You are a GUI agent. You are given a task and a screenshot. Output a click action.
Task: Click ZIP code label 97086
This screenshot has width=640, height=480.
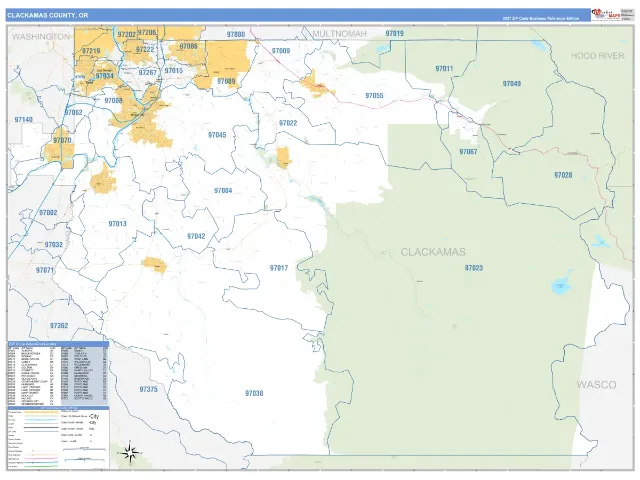(x=189, y=46)
